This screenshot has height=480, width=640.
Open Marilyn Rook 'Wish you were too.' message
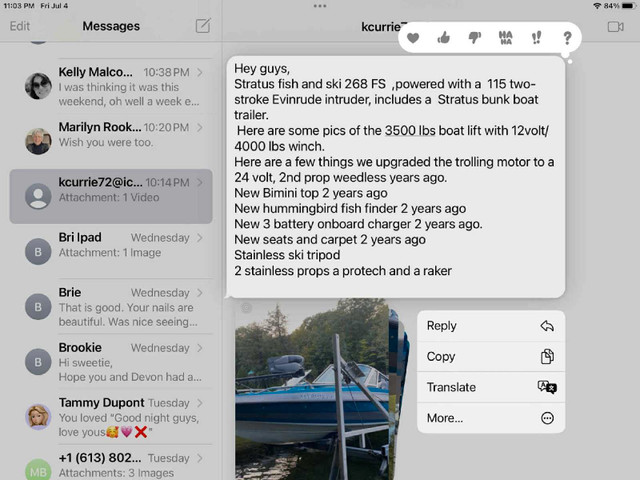[x=106, y=142]
